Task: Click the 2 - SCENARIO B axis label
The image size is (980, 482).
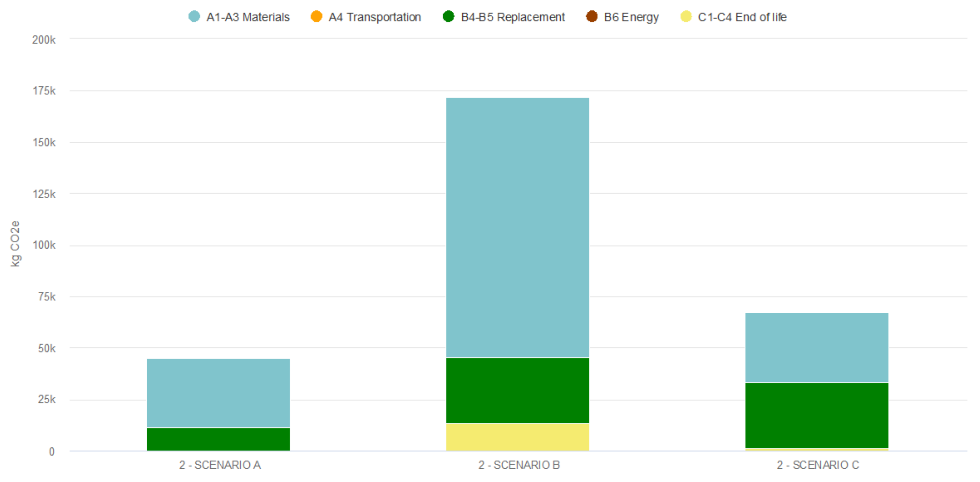Action: click(x=519, y=465)
